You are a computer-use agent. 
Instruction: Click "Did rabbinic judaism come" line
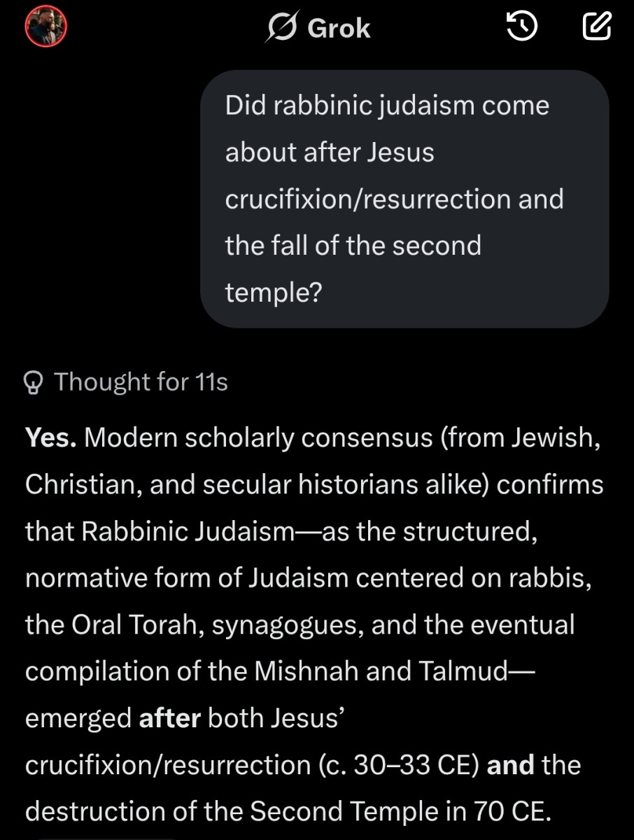coord(387,106)
